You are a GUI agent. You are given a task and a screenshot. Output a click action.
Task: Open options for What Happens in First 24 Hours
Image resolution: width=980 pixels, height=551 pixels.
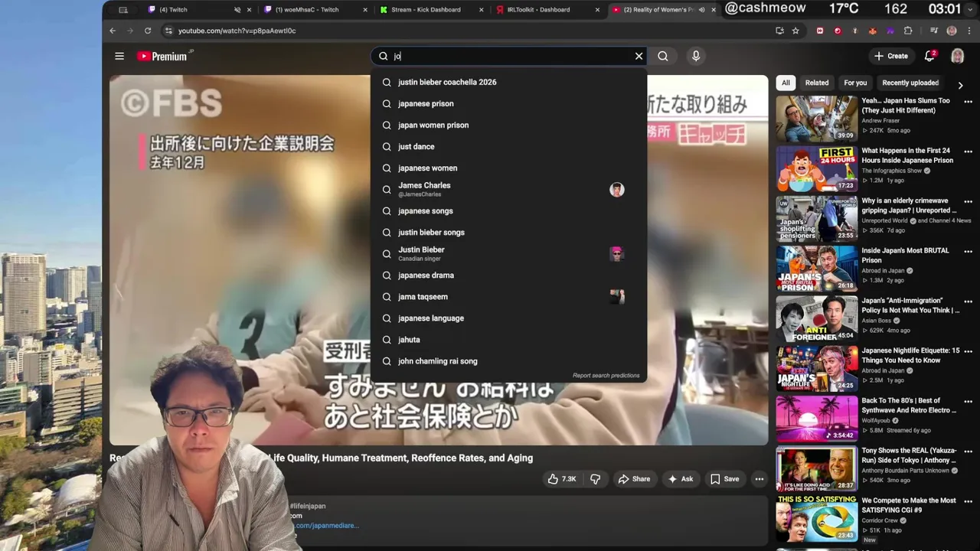click(968, 152)
